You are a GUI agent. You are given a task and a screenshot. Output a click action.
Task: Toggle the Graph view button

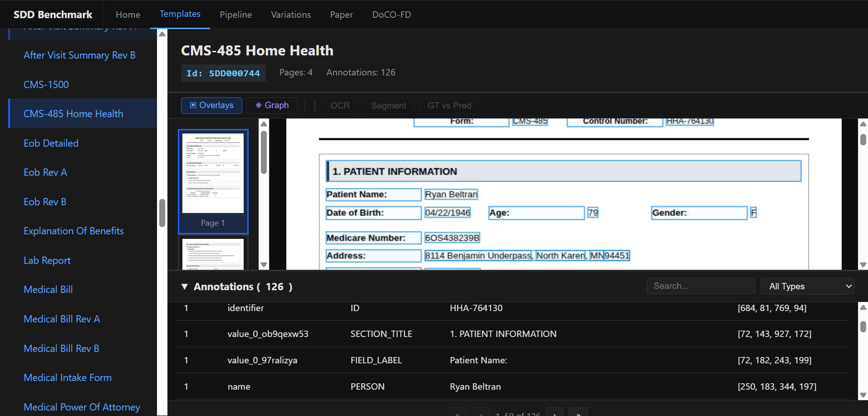pyautogui.click(x=272, y=105)
